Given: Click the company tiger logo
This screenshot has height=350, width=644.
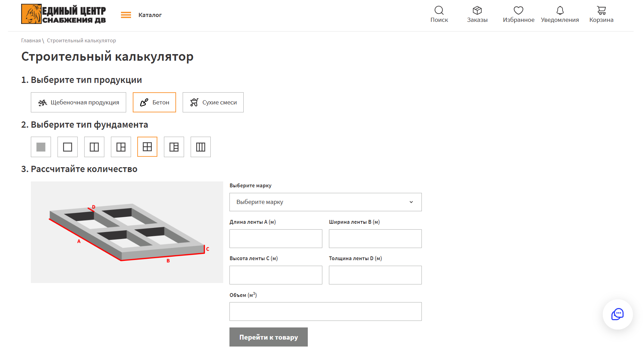Looking at the screenshot, I should [31, 14].
